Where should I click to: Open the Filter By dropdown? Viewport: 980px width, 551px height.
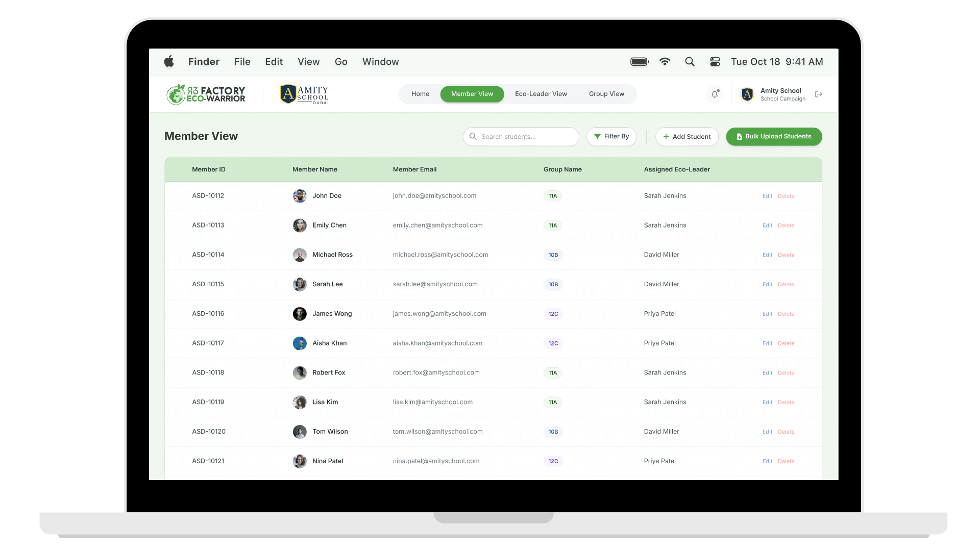[611, 137]
